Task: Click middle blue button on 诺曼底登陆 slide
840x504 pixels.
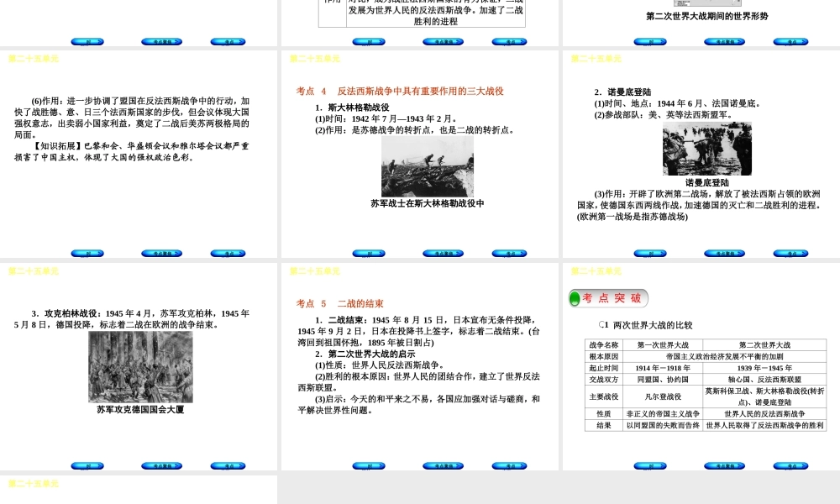Action: [x=724, y=254]
